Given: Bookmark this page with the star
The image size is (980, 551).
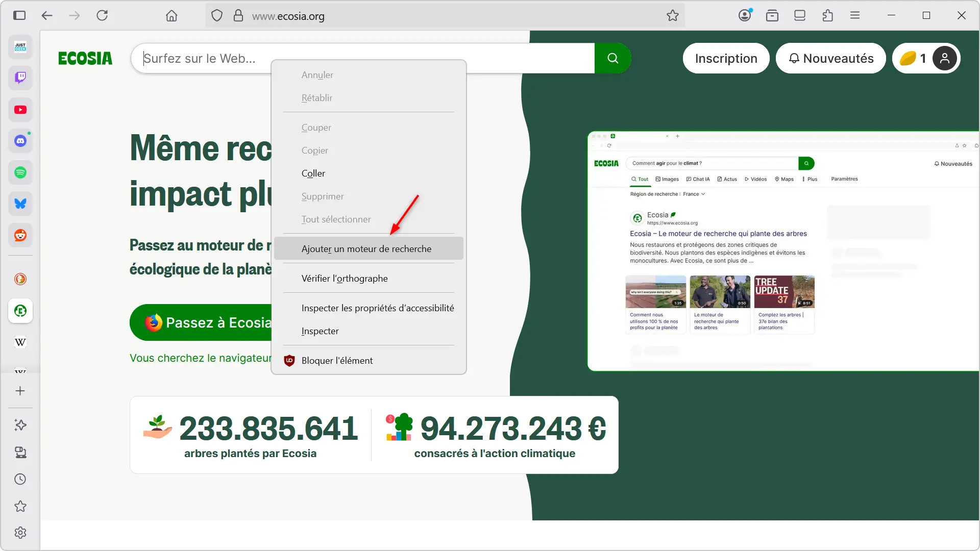Looking at the screenshot, I should pyautogui.click(x=673, y=16).
